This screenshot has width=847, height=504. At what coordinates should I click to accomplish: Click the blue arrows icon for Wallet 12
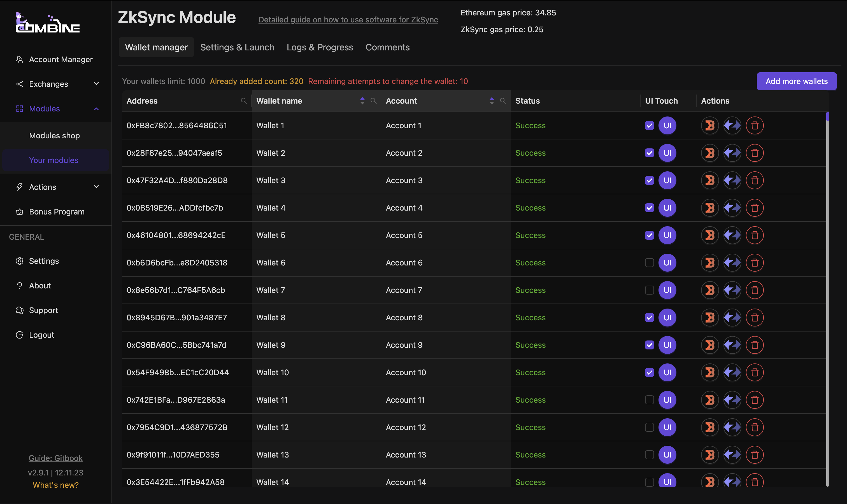pyautogui.click(x=732, y=427)
